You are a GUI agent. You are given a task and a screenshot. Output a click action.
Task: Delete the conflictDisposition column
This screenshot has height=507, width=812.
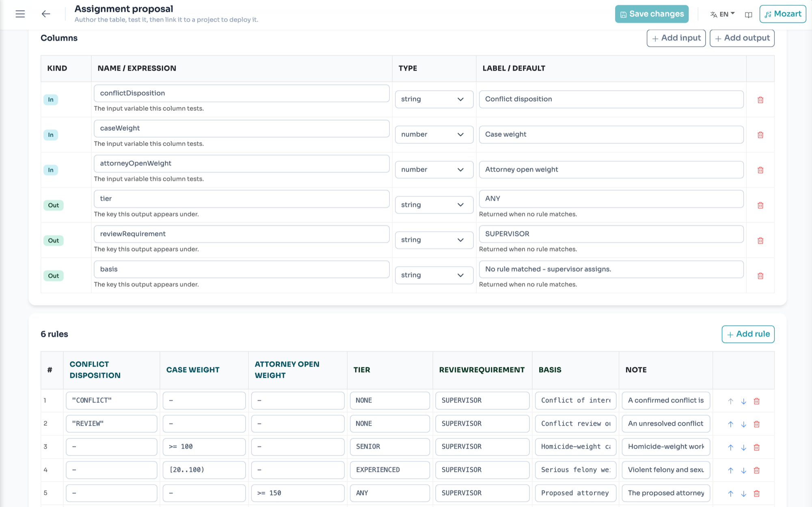click(760, 100)
